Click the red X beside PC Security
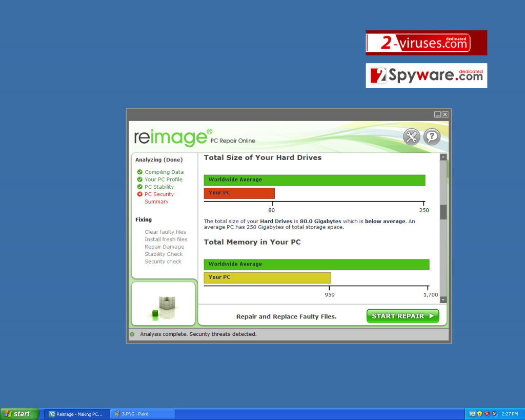The image size is (525, 420). 140,194
